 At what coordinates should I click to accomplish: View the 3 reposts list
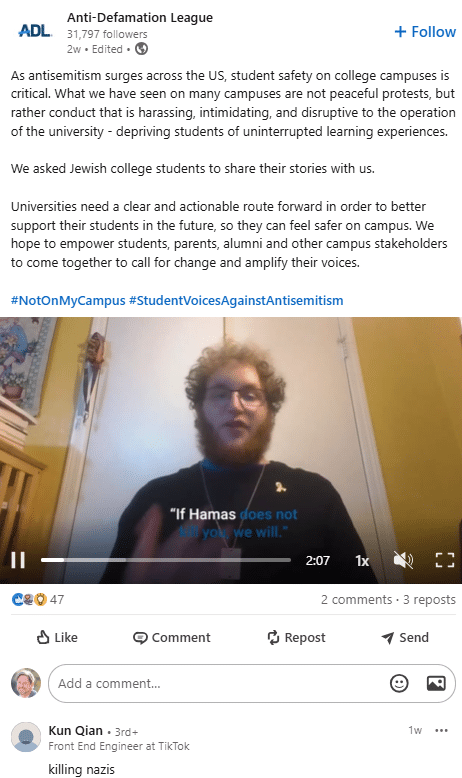coord(429,599)
